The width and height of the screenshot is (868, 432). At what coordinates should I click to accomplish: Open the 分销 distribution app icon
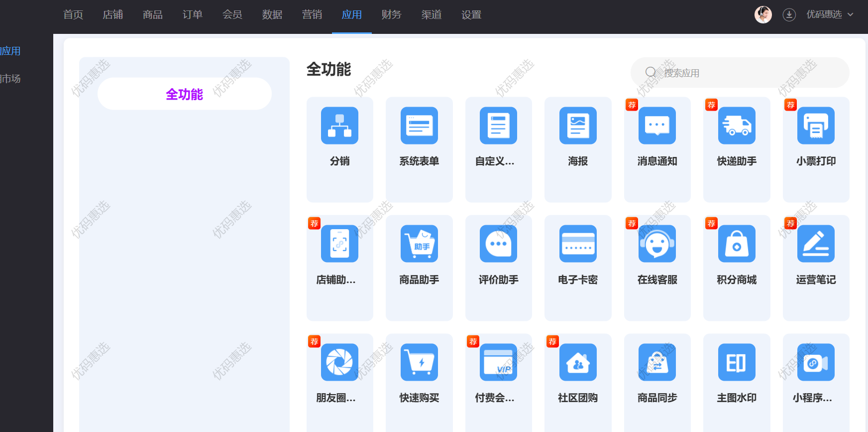pyautogui.click(x=339, y=126)
